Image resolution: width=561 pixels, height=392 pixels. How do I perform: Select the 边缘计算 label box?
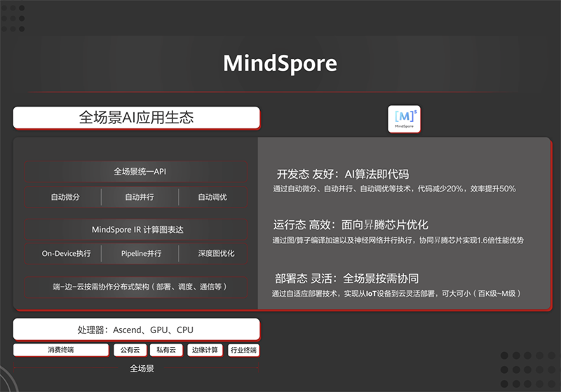pyautogui.click(x=205, y=350)
